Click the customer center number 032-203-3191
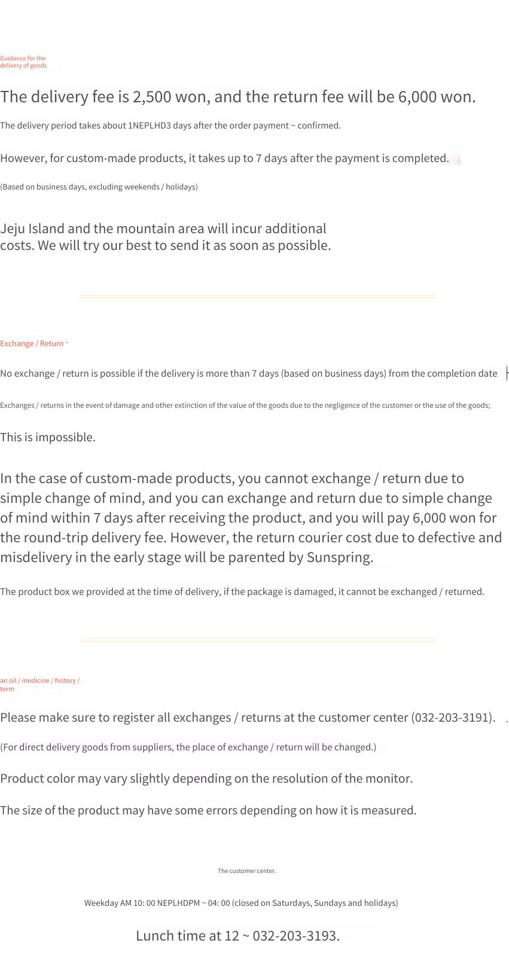Image resolution: width=509 pixels, height=980 pixels. (453, 718)
